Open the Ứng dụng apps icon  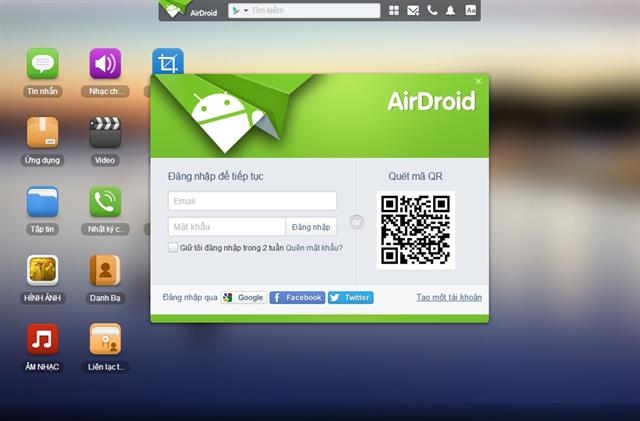click(42, 132)
